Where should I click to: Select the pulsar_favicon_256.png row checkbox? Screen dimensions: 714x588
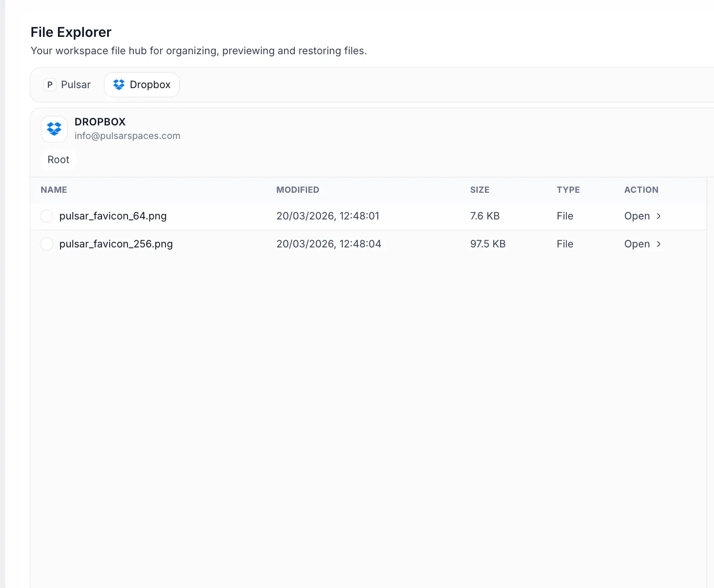click(x=47, y=244)
